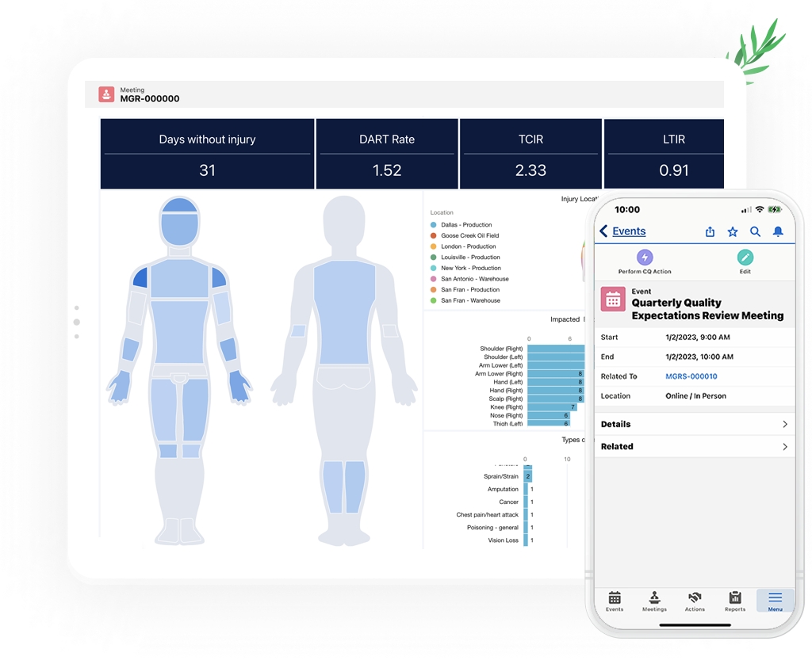Click the Goose Creek Oil Field legend swatch
812x668 pixels.
point(433,235)
